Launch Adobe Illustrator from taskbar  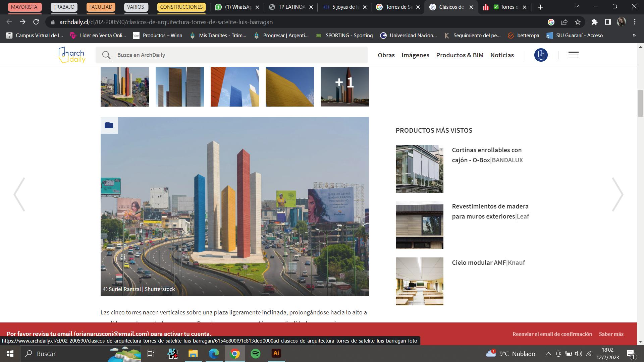pyautogui.click(x=276, y=354)
